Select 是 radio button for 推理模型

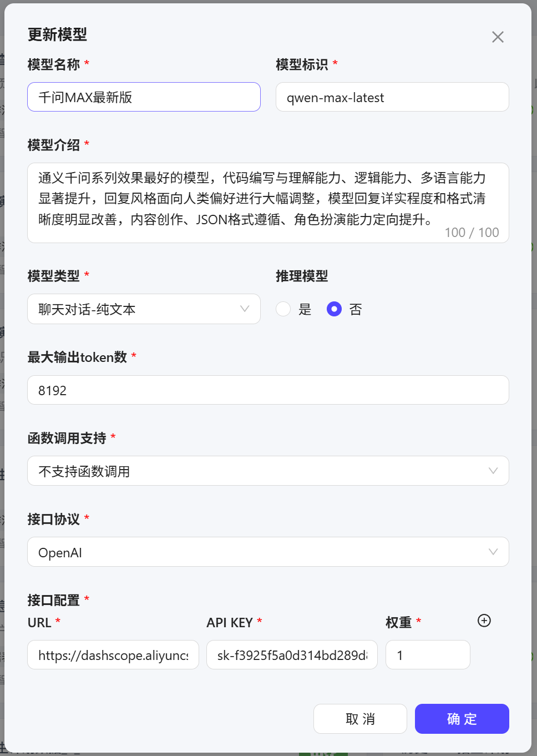click(x=283, y=309)
